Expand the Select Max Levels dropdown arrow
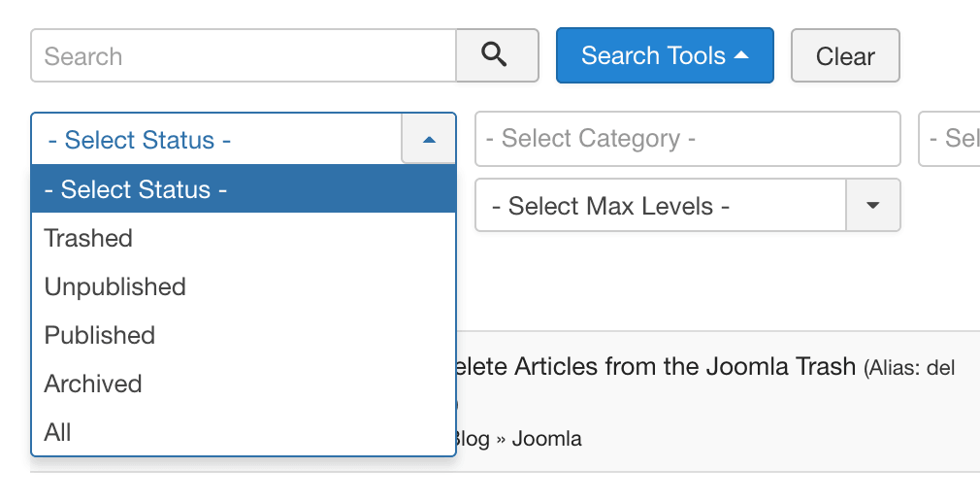The image size is (980, 501). tap(872, 205)
